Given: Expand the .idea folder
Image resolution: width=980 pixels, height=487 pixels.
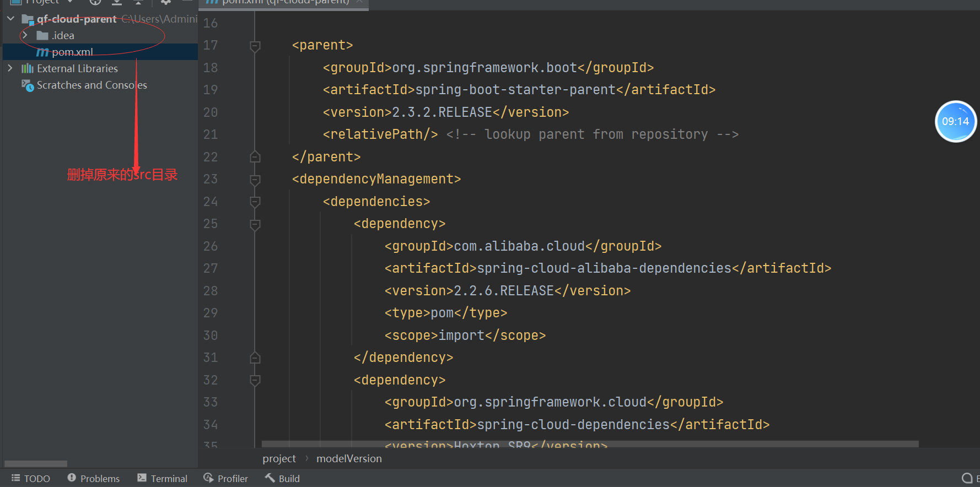Looking at the screenshot, I should pos(25,35).
